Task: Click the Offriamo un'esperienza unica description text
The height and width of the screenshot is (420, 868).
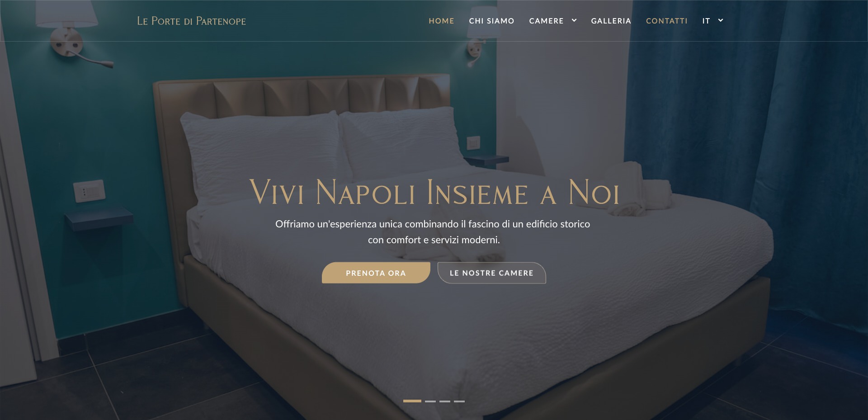Action: tap(433, 232)
